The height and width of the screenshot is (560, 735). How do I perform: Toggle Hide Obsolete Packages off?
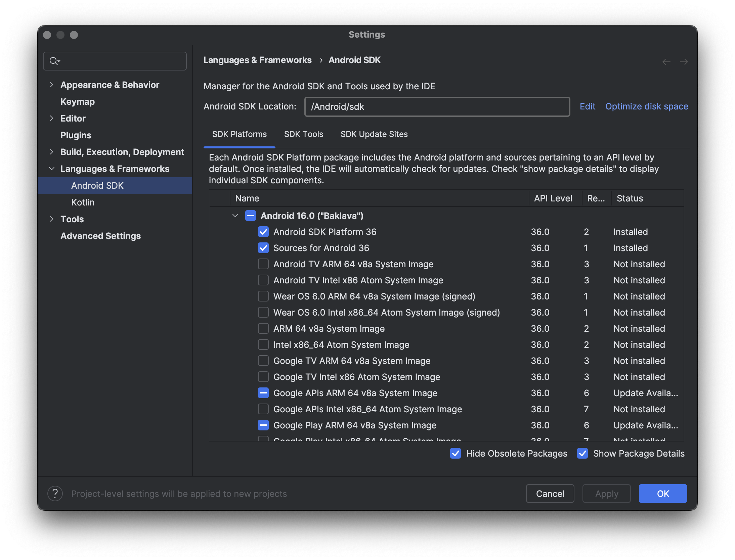coord(455,453)
